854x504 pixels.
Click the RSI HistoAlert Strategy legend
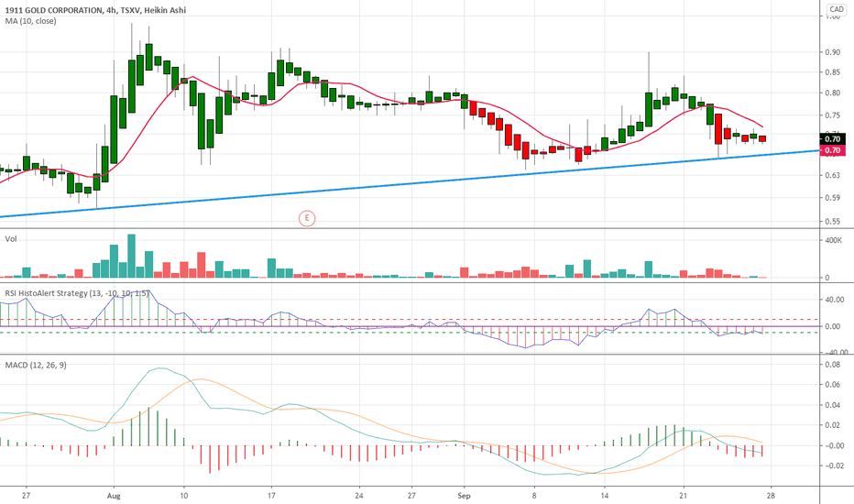(x=77, y=293)
